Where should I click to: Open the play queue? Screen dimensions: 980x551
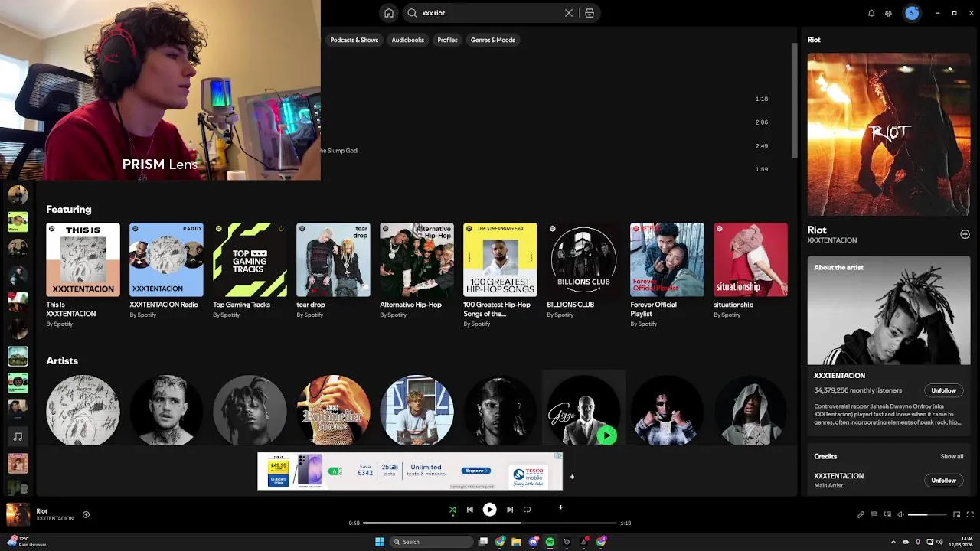874,515
